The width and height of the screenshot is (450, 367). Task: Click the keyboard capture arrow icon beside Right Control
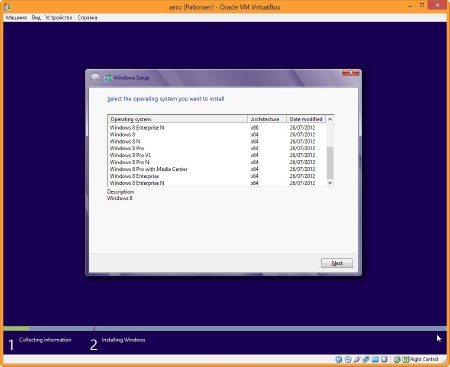coord(406,359)
